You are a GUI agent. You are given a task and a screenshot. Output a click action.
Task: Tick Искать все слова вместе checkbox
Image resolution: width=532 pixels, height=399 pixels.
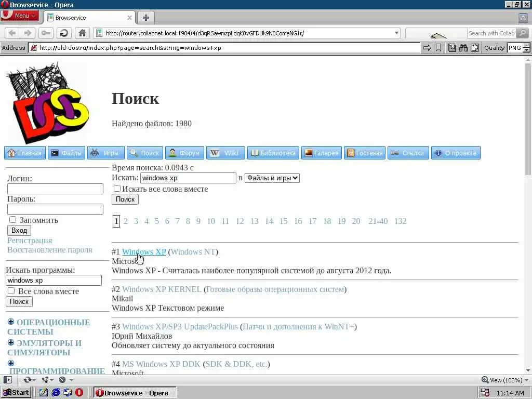[117, 188]
